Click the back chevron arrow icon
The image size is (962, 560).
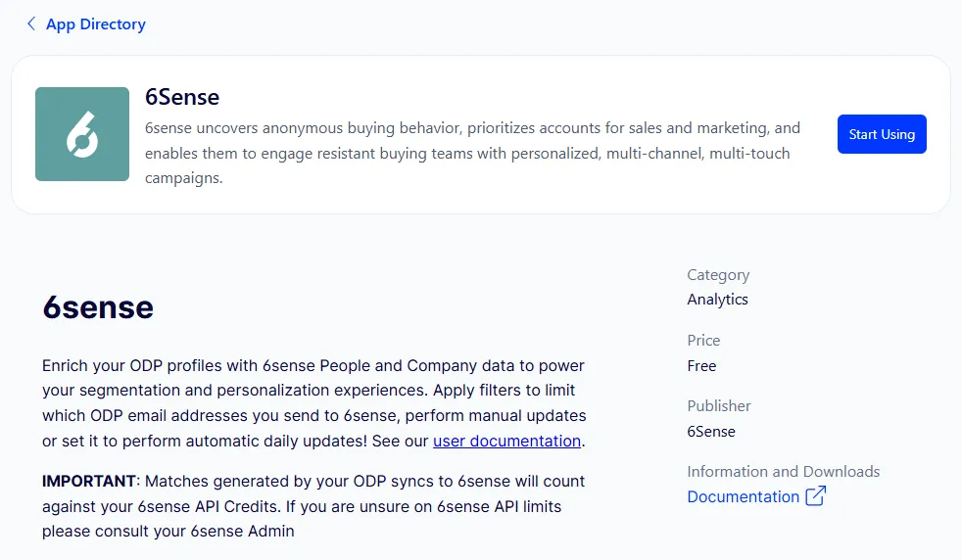(x=31, y=23)
